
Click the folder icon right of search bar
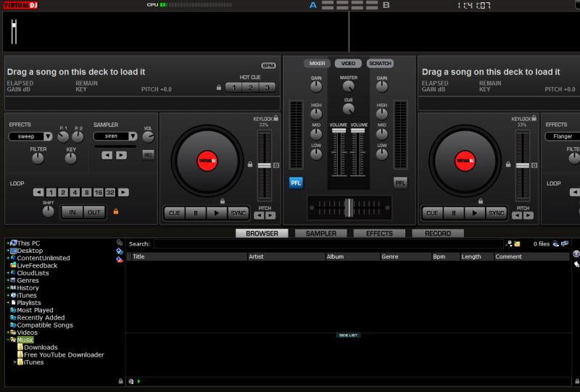(x=517, y=243)
